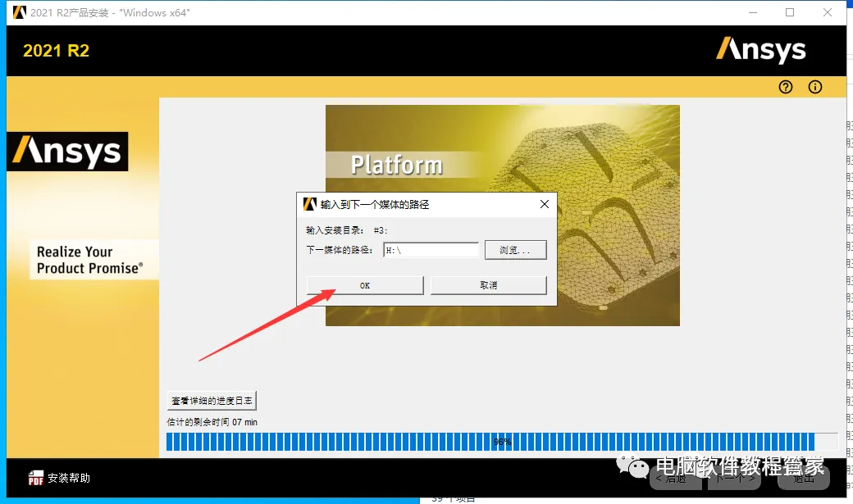Open the info circle icon
Viewport: 853px width, 504px height.
pos(815,87)
